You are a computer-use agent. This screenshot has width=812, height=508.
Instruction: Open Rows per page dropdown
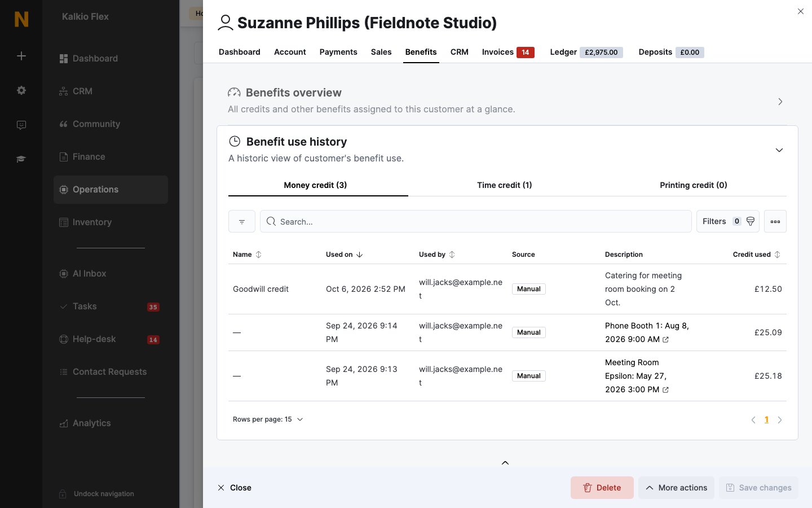[x=268, y=419]
